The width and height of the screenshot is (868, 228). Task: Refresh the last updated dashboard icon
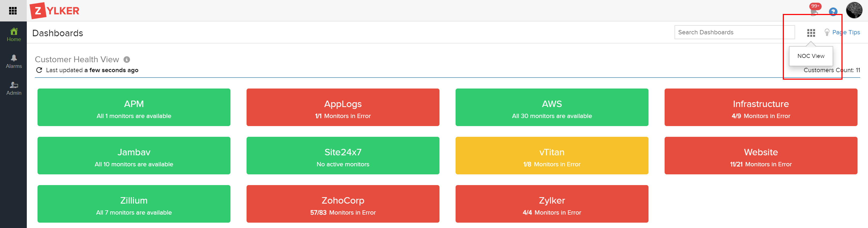pyautogui.click(x=39, y=70)
